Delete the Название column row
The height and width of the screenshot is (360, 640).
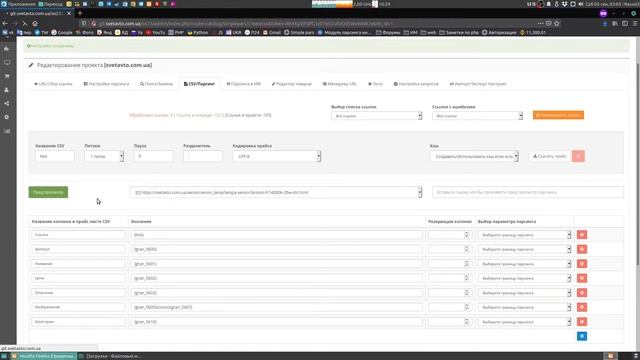tap(582, 264)
